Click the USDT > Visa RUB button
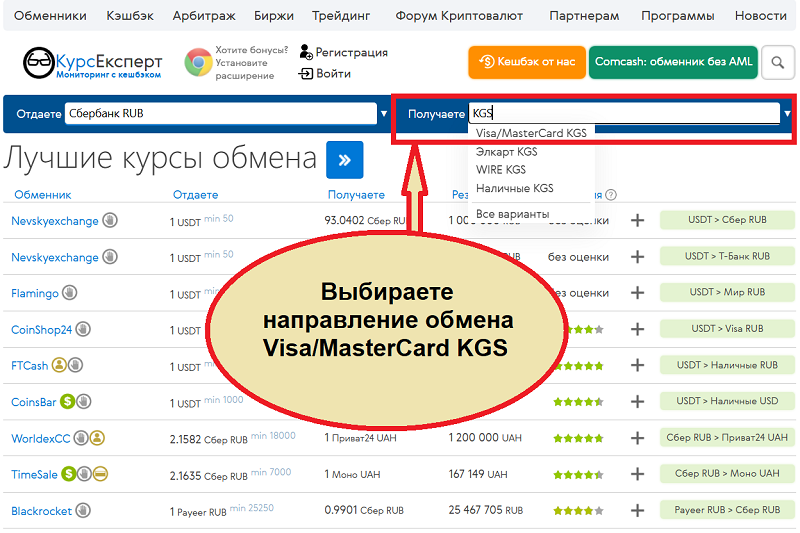Viewport: 800px width, 533px height. [727, 329]
